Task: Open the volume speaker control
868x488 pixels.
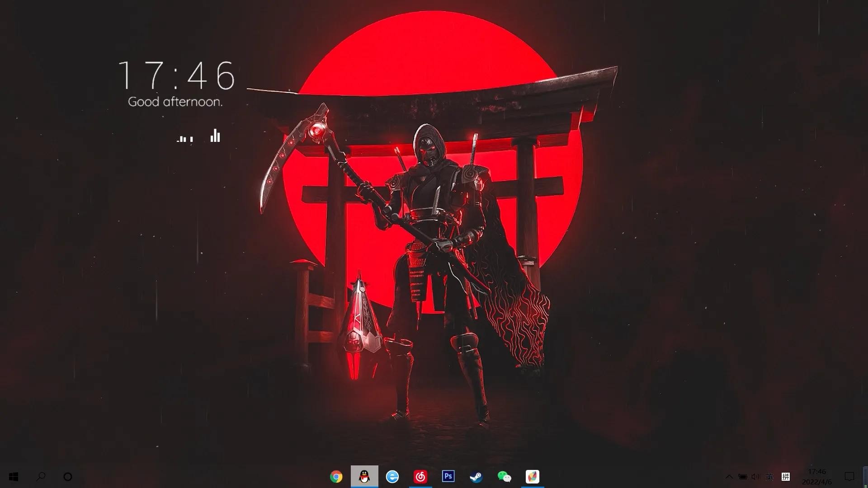Action: 755,477
